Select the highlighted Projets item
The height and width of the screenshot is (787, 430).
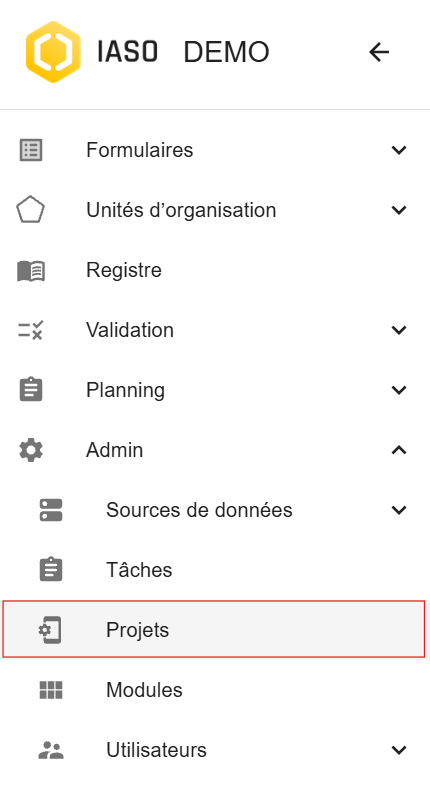(214, 629)
